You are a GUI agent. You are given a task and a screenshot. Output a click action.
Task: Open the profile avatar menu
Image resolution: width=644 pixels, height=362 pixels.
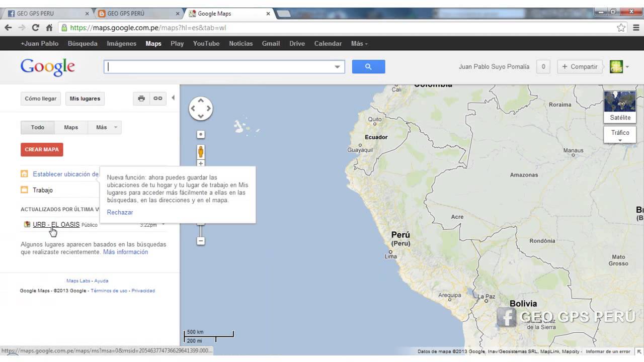tap(619, 66)
